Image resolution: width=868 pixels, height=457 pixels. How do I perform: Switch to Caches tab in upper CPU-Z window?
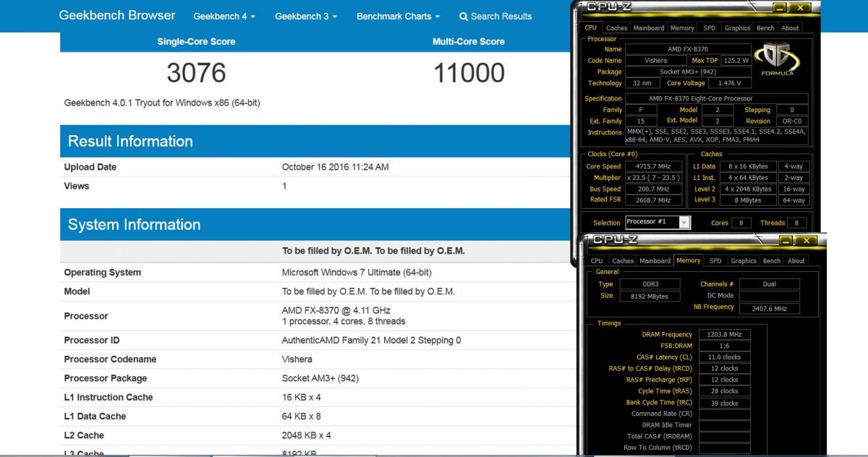click(616, 28)
